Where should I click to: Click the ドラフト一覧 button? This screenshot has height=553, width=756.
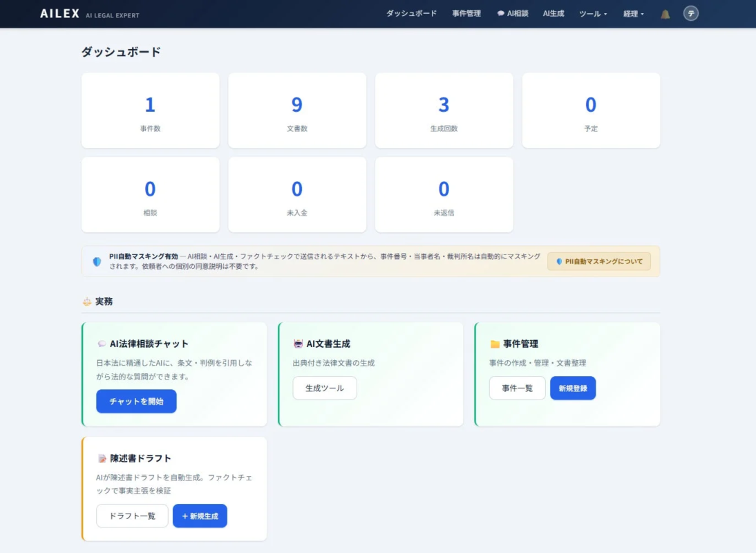131,516
